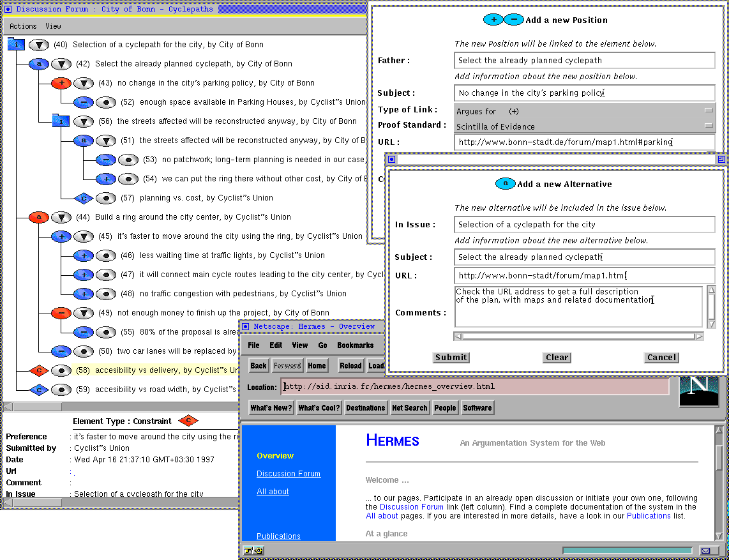Click the blue minus icon of row 55
Image resolution: width=729 pixels, height=560 pixels.
[83, 332]
